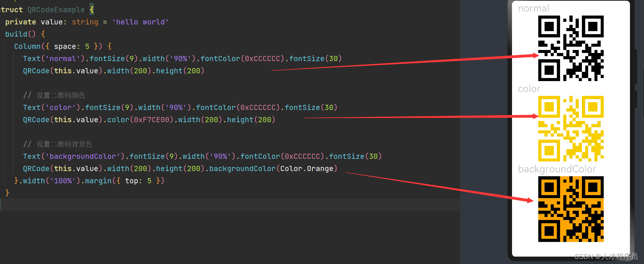
Task: Click QRCode(this.value).width(200).height(200) first line
Action: tap(113, 71)
